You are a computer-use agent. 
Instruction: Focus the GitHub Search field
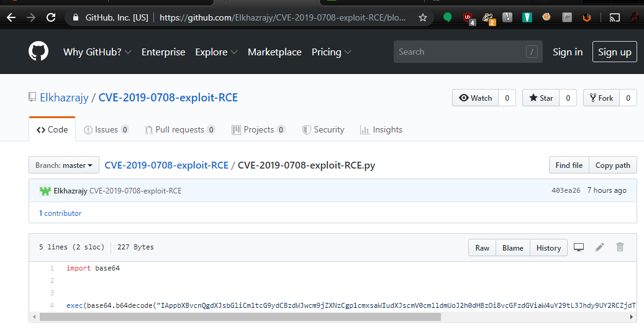point(468,52)
